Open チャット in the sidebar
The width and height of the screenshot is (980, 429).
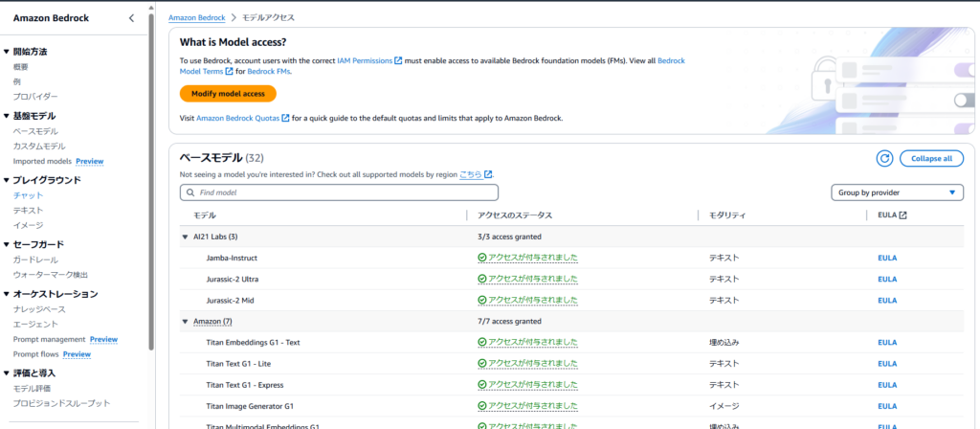click(28, 195)
